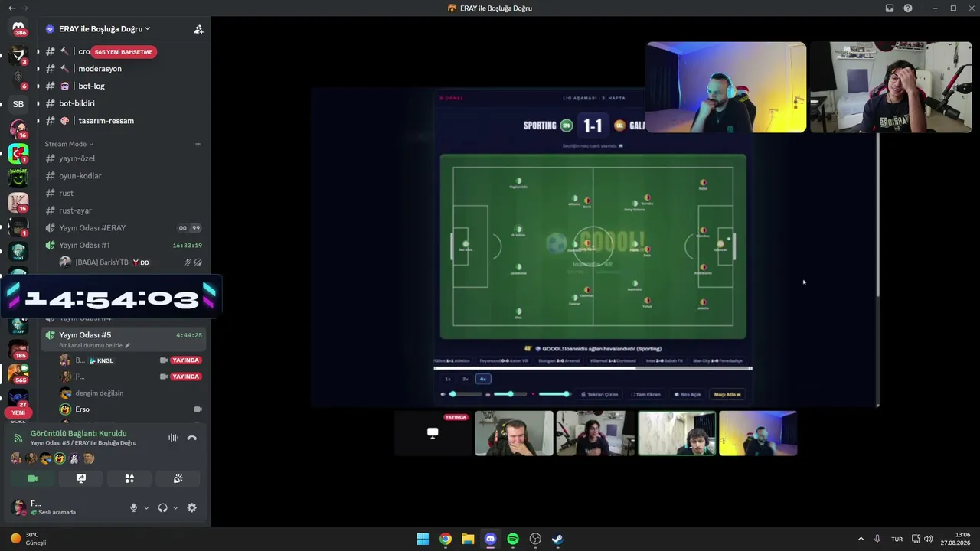Image resolution: width=980 pixels, height=551 pixels.
Task: Deafen your headphones
Action: [162, 507]
